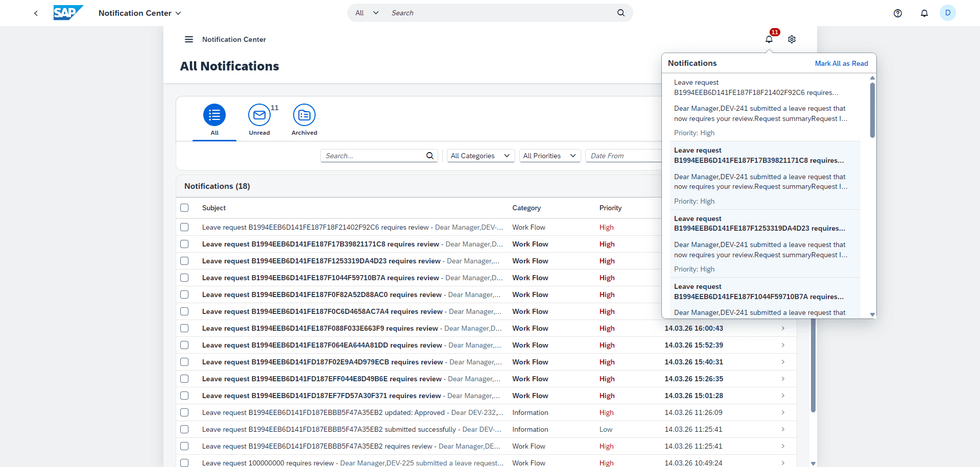This screenshot has width=980, height=467.
Task: Focus the Date From field
Action: (623, 156)
